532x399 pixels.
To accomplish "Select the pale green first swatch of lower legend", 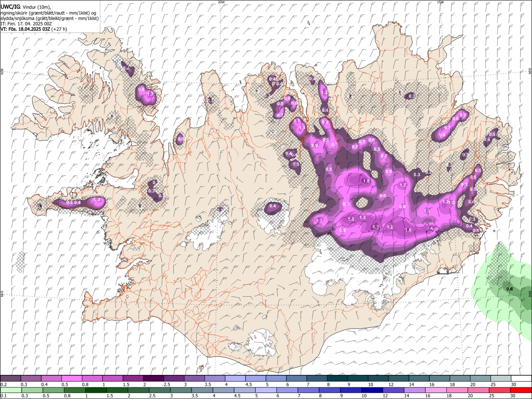I will click(x=10, y=390).
